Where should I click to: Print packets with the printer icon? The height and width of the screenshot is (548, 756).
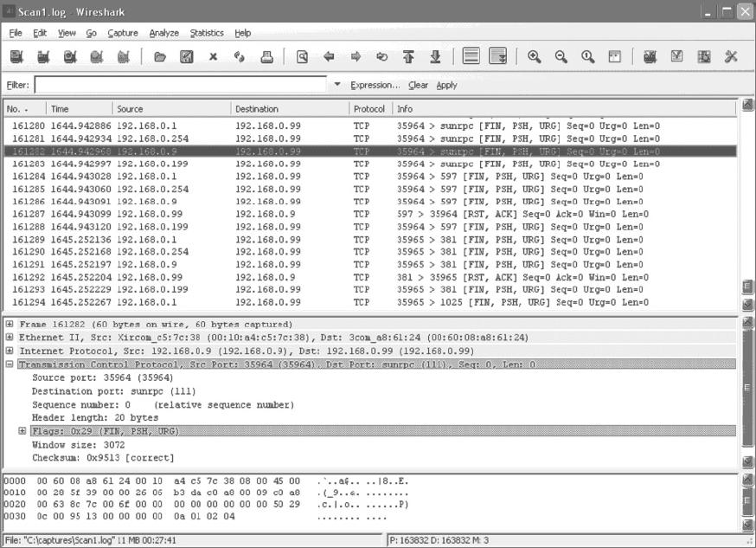[266, 57]
